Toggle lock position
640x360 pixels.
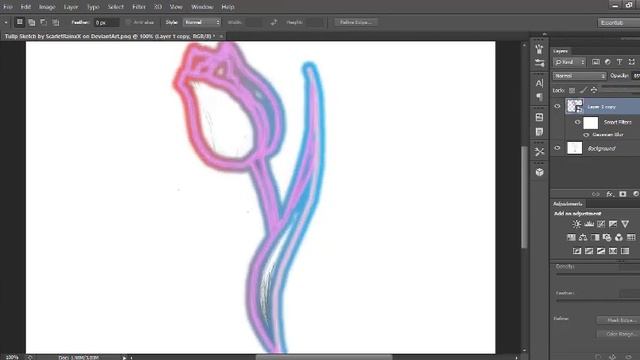(594, 90)
